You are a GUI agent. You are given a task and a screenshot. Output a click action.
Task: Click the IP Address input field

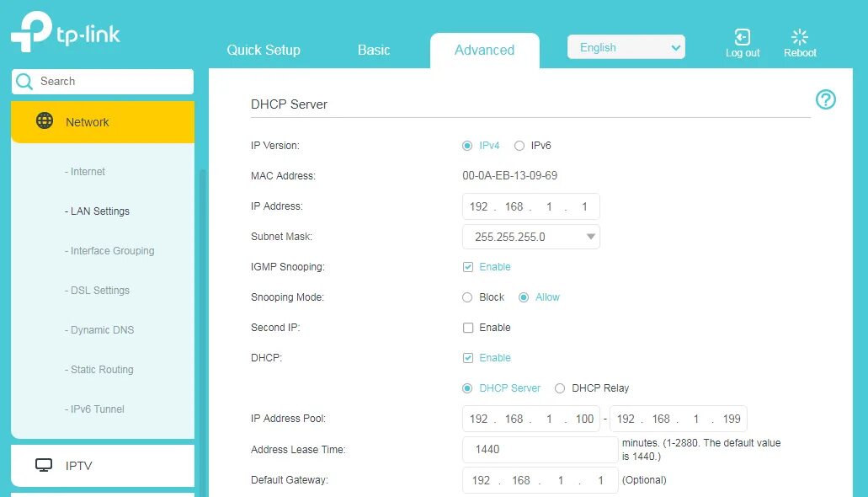coord(531,206)
